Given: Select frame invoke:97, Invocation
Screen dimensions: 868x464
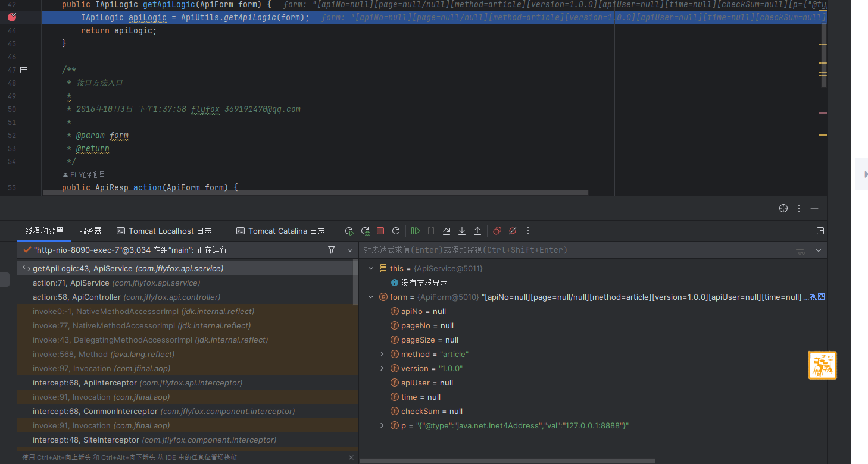Looking at the screenshot, I should (x=188, y=369).
